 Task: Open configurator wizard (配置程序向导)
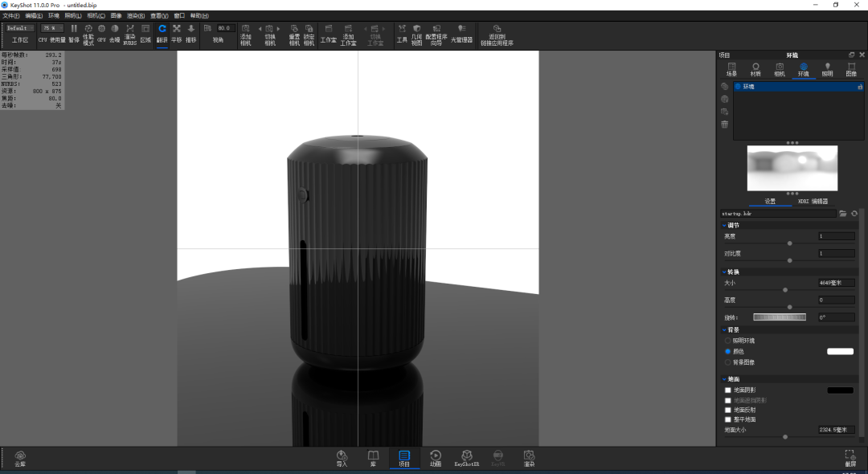pyautogui.click(x=436, y=35)
